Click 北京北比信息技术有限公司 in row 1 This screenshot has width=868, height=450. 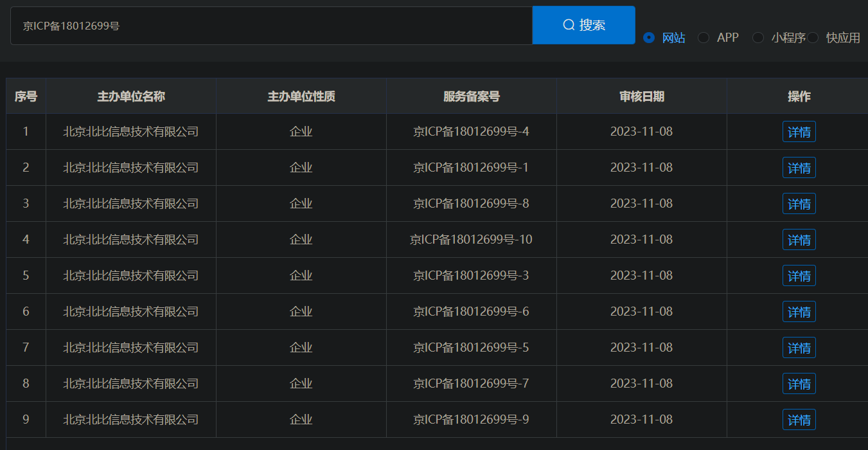pyautogui.click(x=131, y=132)
